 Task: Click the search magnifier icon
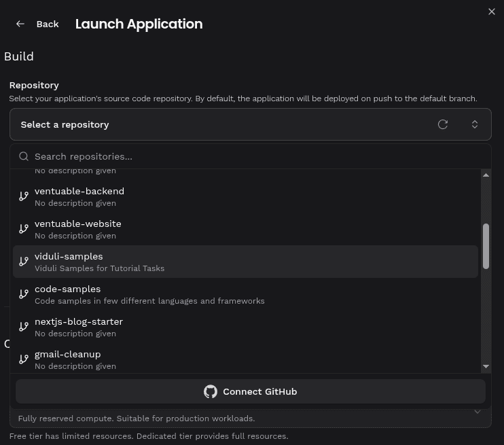[24, 156]
